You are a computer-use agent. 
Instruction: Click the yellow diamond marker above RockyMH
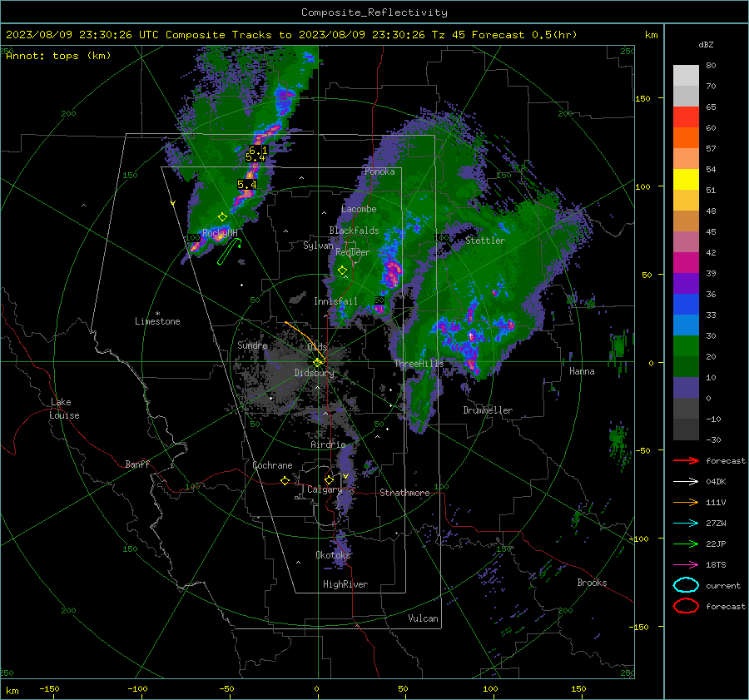pyautogui.click(x=222, y=217)
